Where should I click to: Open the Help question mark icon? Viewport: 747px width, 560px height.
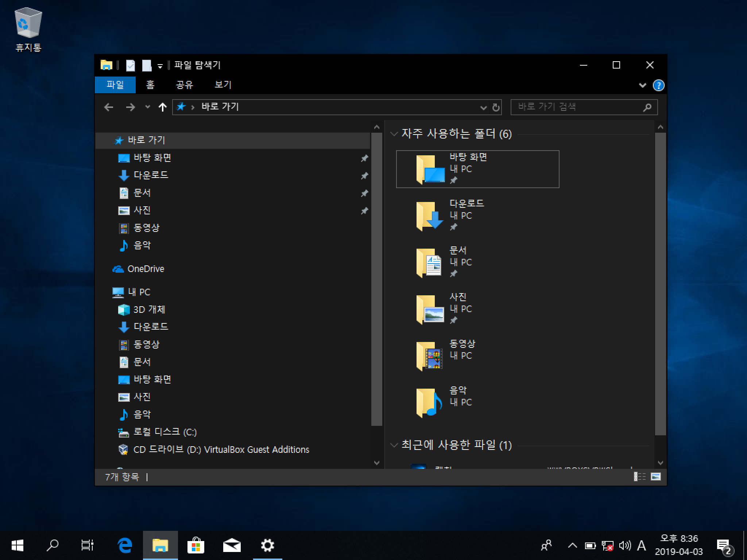click(658, 85)
